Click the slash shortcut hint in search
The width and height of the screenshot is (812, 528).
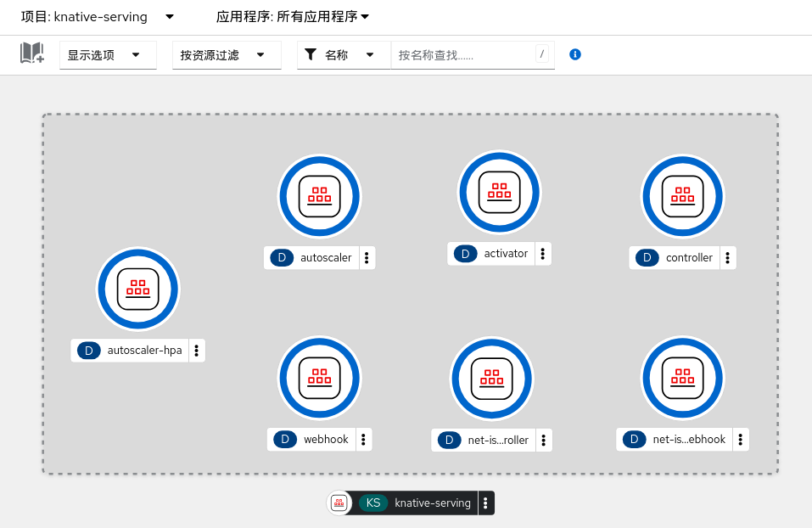point(541,53)
